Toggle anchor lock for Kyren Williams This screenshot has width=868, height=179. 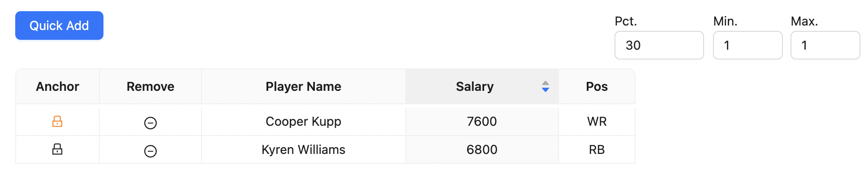click(x=57, y=149)
